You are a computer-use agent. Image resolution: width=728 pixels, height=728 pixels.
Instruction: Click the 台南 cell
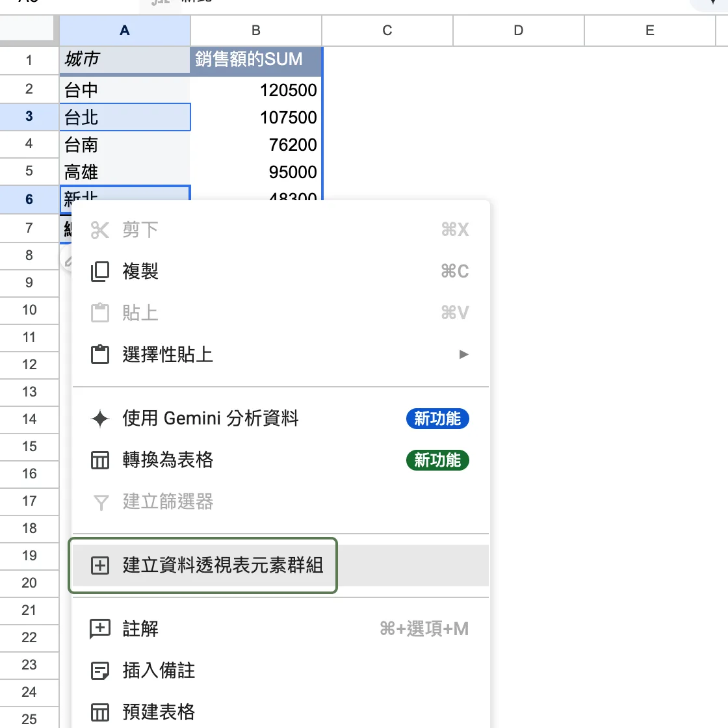pos(125,145)
